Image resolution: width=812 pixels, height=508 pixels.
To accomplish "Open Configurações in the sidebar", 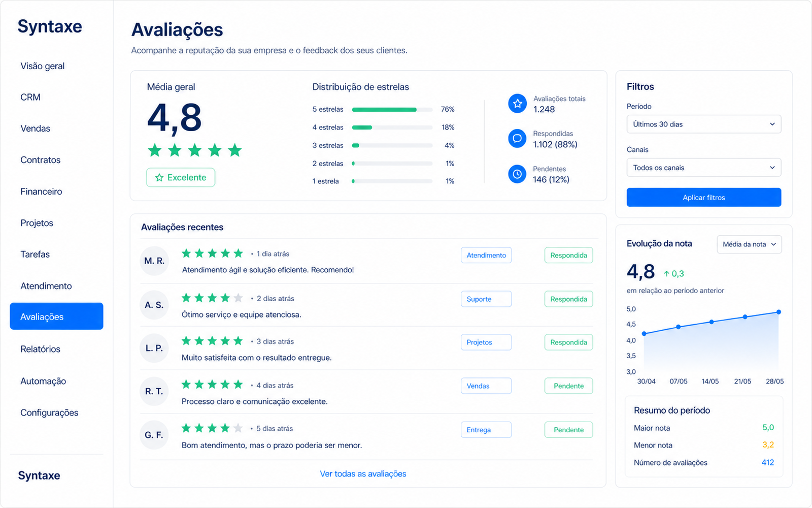I will click(x=49, y=412).
